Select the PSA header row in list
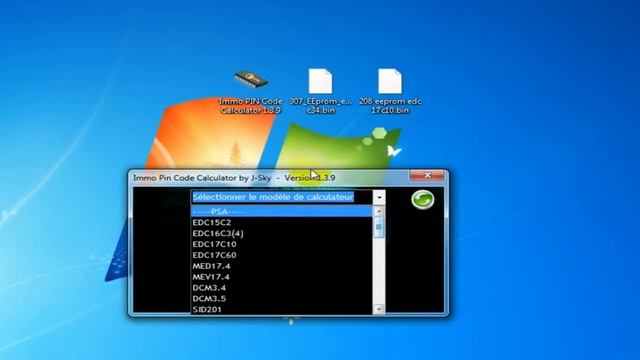Viewport: 640px width, 360px height. click(282, 211)
